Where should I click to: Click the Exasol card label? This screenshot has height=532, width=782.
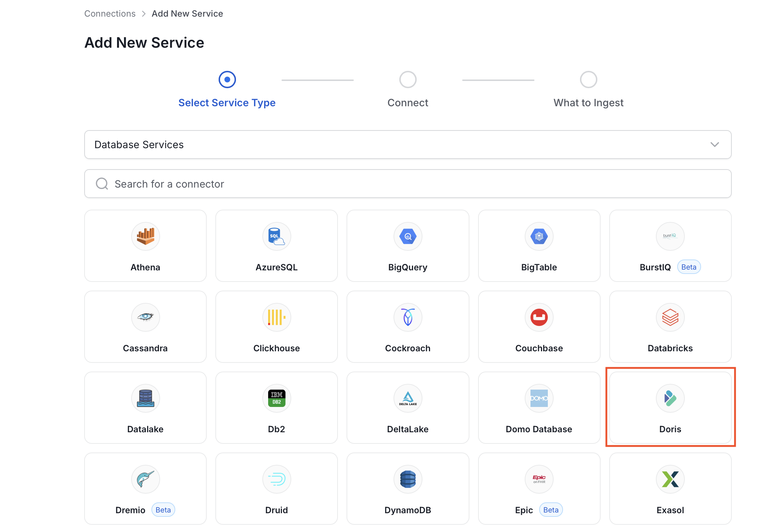coord(670,510)
